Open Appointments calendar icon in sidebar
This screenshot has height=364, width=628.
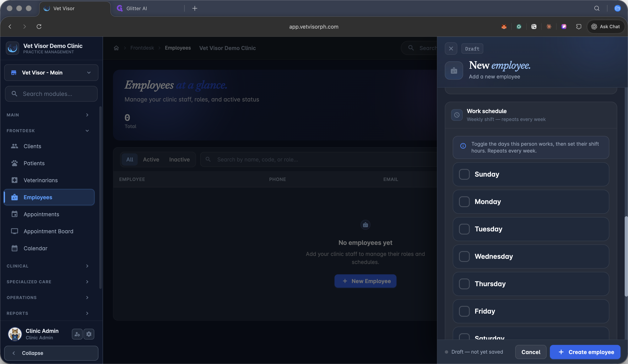[x=15, y=214]
